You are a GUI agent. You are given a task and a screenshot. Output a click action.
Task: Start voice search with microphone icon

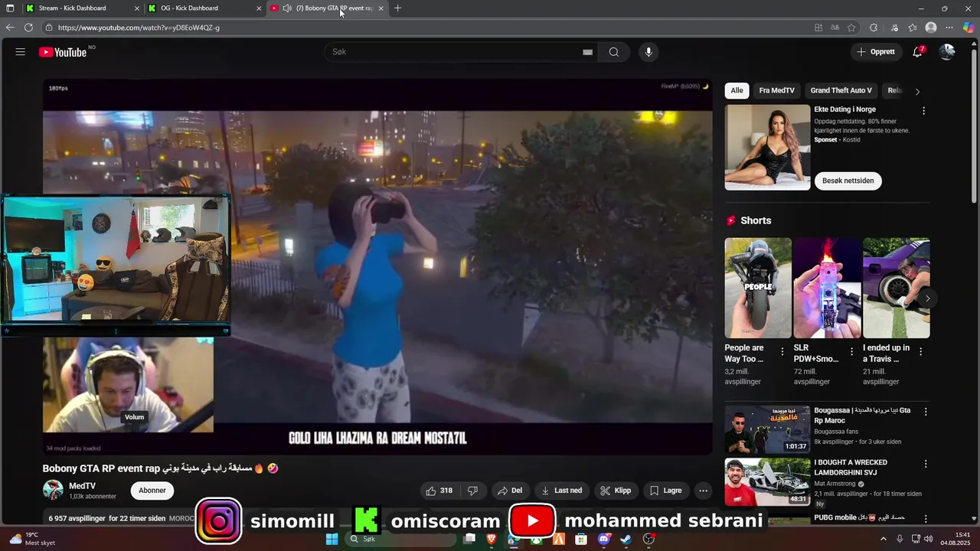(648, 52)
